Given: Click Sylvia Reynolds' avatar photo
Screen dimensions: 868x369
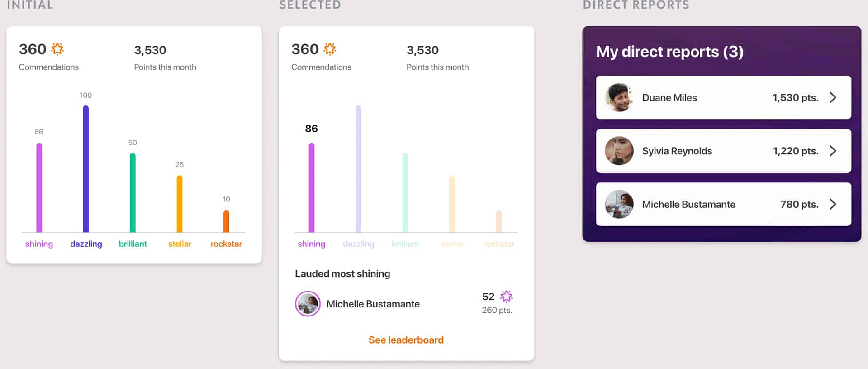Looking at the screenshot, I should (619, 151).
